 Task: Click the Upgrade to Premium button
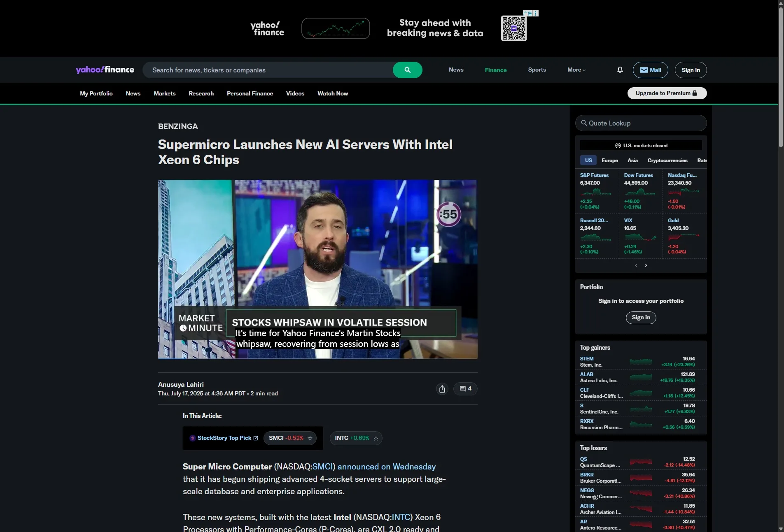coord(667,93)
